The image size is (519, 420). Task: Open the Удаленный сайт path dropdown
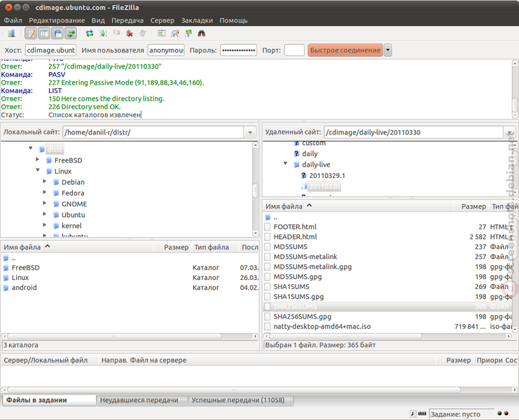(x=509, y=132)
